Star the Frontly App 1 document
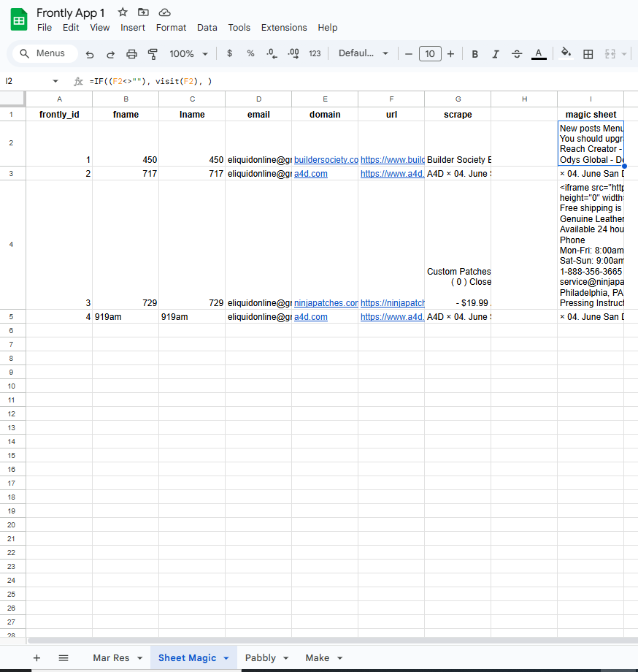 click(x=123, y=12)
